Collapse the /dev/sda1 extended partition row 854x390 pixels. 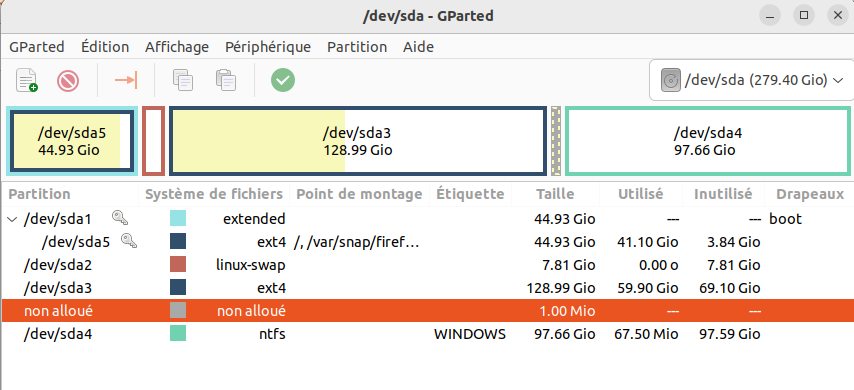click(x=12, y=220)
